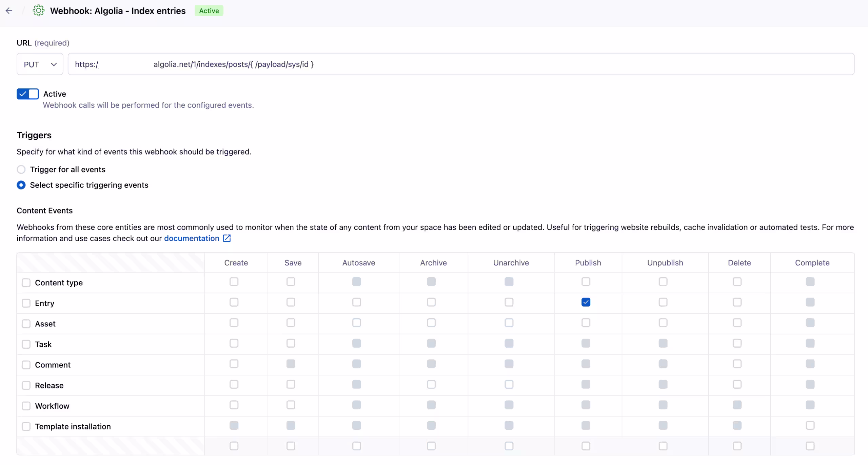
Task: Uncheck the Entry Publish checkbox
Action: click(586, 302)
